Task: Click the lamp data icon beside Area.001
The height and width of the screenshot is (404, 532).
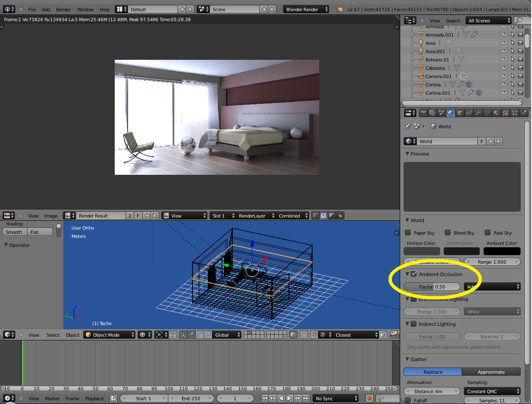Action: point(457,51)
